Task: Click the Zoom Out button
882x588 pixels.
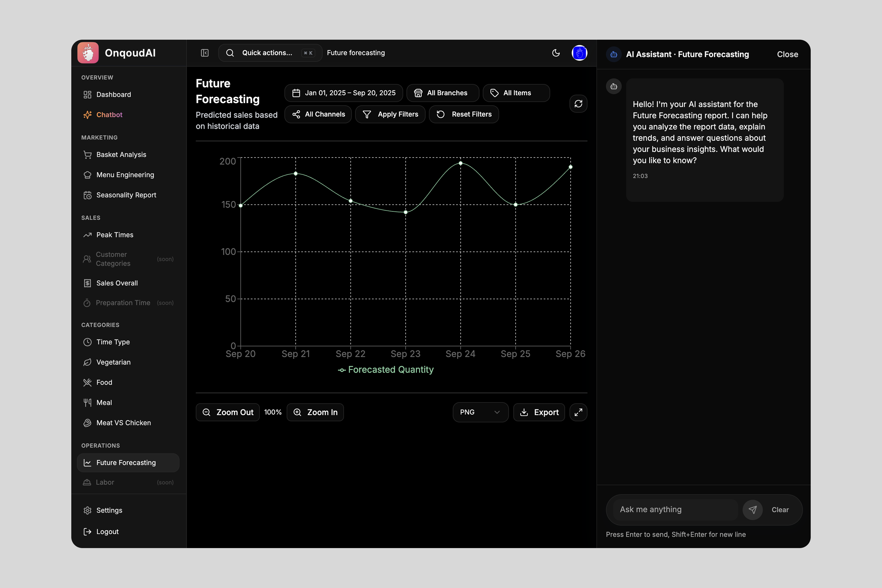Action: point(228,412)
